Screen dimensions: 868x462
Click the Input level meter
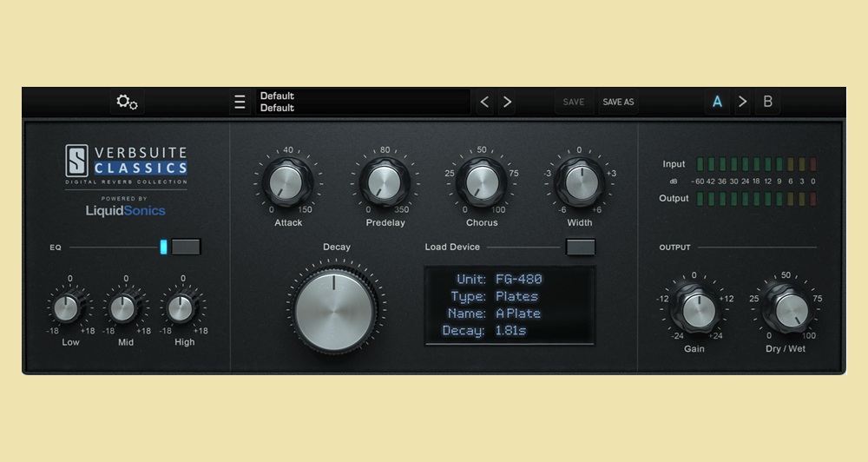click(756, 164)
